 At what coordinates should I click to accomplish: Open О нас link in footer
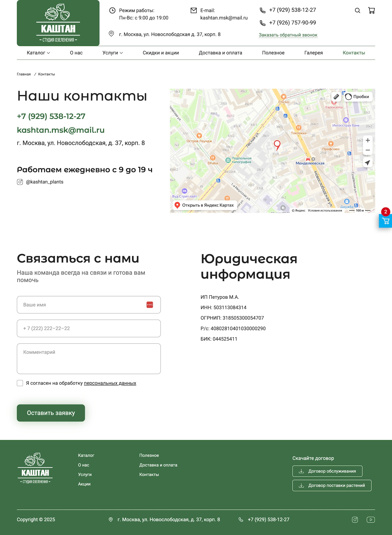pyautogui.click(x=84, y=465)
